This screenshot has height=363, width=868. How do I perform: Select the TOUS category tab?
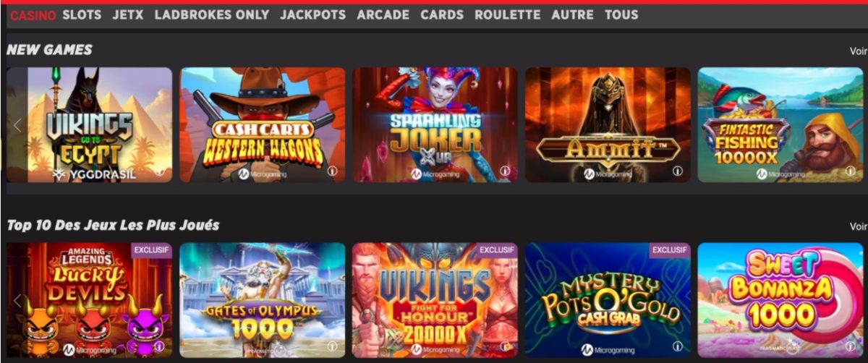[x=621, y=14]
